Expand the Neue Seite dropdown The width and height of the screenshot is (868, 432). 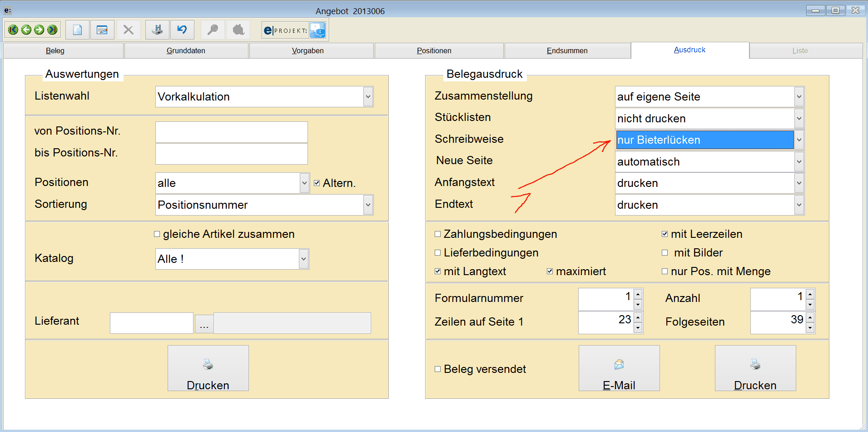799,162
